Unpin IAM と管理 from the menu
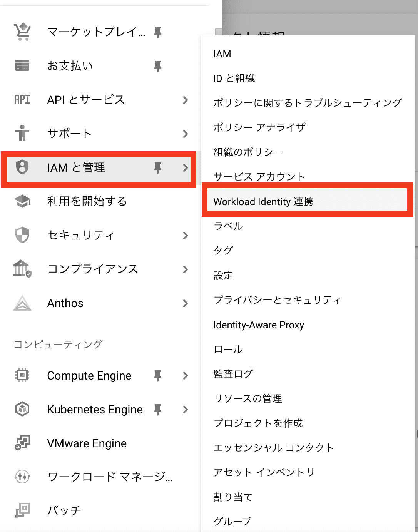Viewport: 418px width, 532px height. click(x=157, y=168)
